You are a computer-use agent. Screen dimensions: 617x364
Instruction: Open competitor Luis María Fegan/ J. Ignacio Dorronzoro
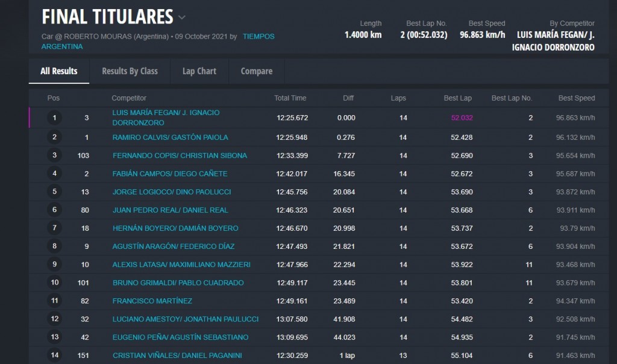coord(166,118)
